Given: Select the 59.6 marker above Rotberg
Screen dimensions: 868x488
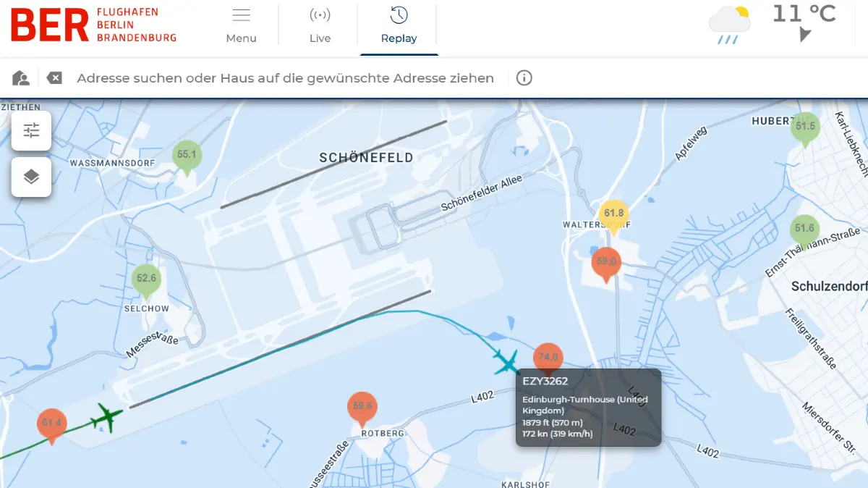Looking at the screenshot, I should pos(362,409).
